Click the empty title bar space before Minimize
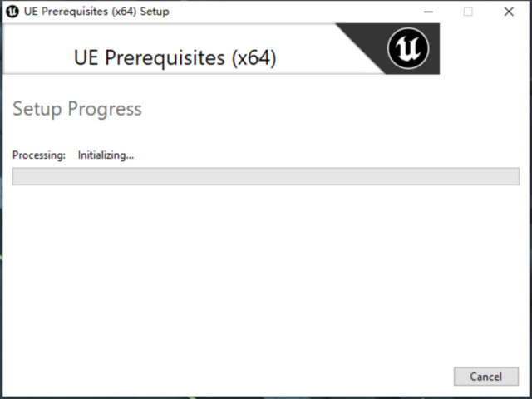 point(291,12)
